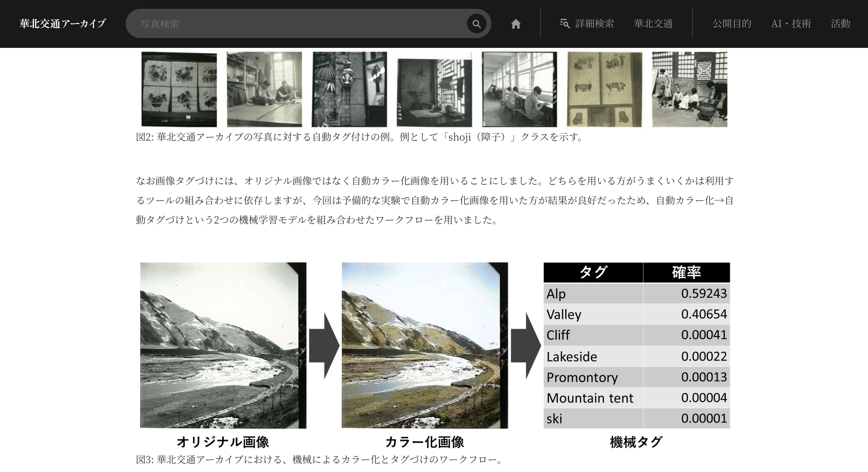868x472 pixels.
Task: Focus the 写真検索 search field
Action: point(297,23)
